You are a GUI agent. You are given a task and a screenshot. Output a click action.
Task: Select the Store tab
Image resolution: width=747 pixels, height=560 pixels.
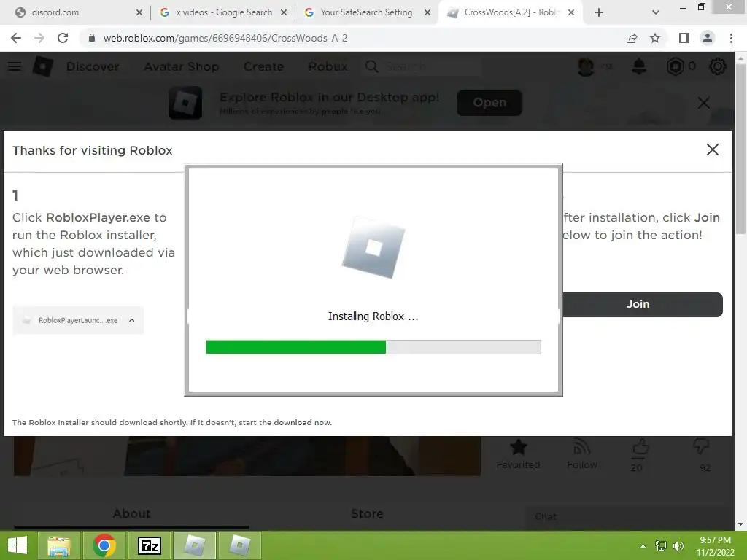pos(367,514)
